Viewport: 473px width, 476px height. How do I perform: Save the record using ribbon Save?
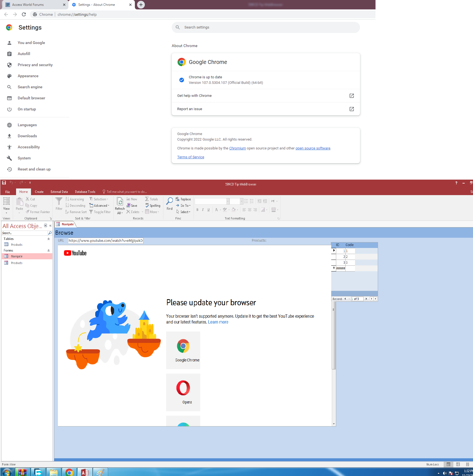coord(132,205)
